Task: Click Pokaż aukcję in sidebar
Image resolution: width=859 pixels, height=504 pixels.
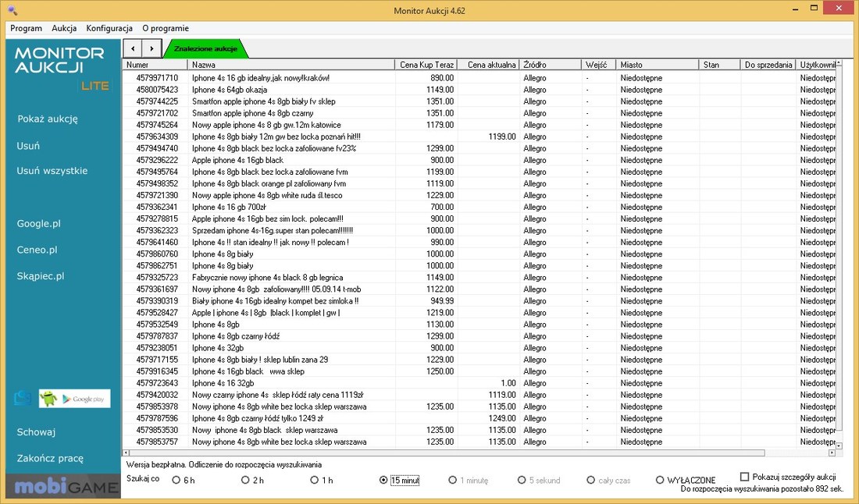Action: [x=48, y=119]
